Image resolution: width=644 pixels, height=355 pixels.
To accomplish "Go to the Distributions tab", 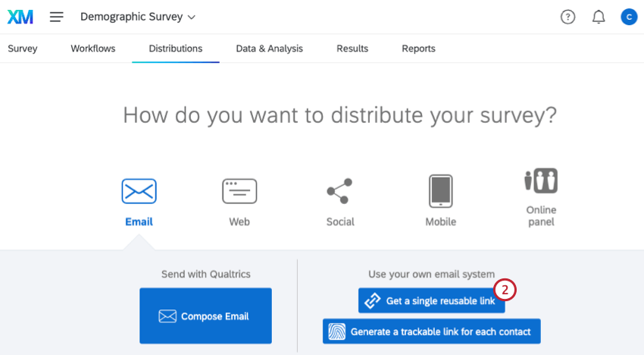I will [176, 49].
